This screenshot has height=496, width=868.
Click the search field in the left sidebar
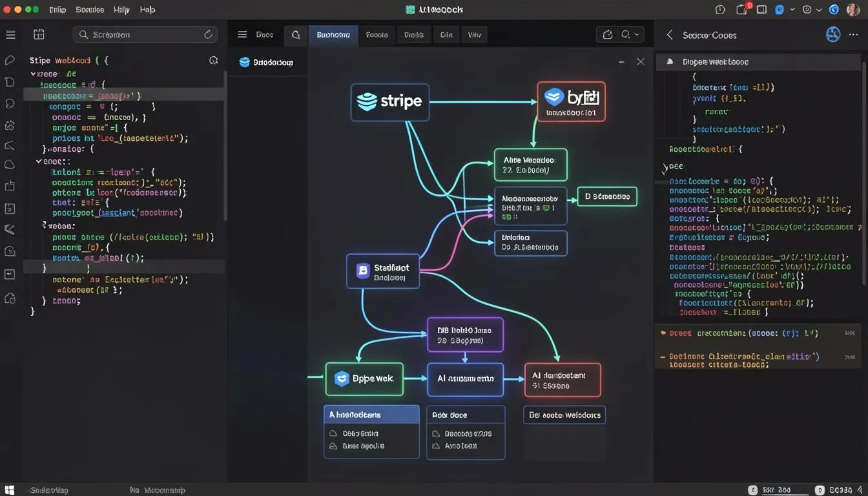click(x=145, y=35)
